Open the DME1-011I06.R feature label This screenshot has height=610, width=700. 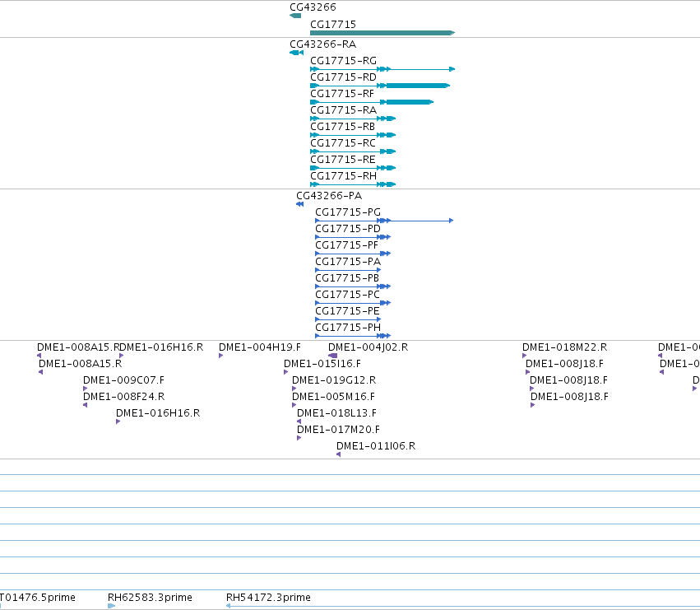(376, 446)
